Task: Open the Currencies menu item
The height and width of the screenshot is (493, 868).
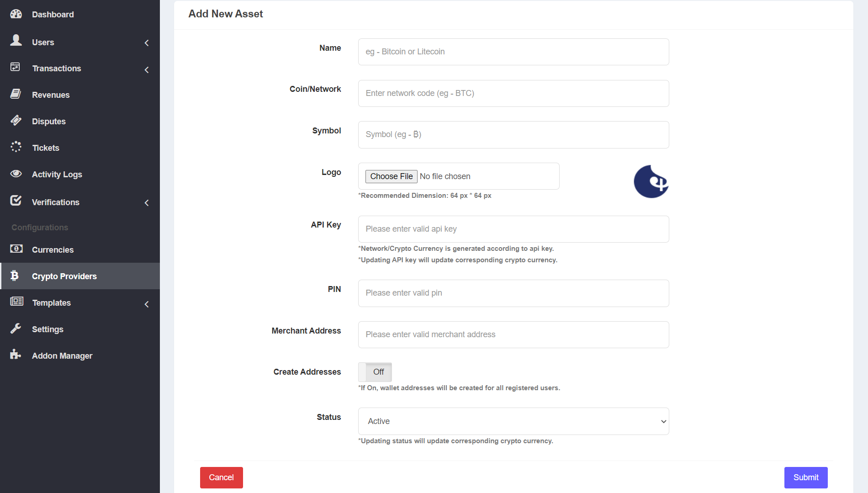Action: [53, 250]
